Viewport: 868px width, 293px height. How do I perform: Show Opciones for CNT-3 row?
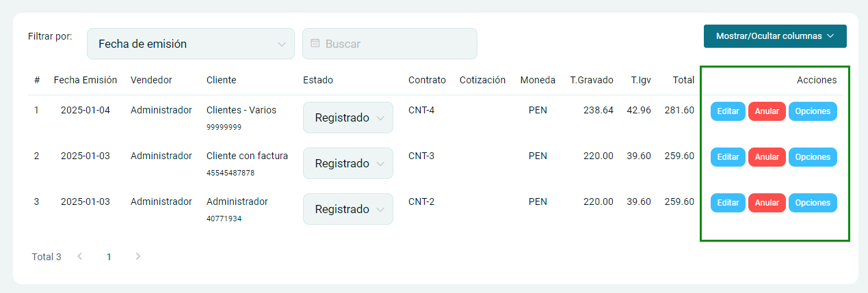(813, 157)
